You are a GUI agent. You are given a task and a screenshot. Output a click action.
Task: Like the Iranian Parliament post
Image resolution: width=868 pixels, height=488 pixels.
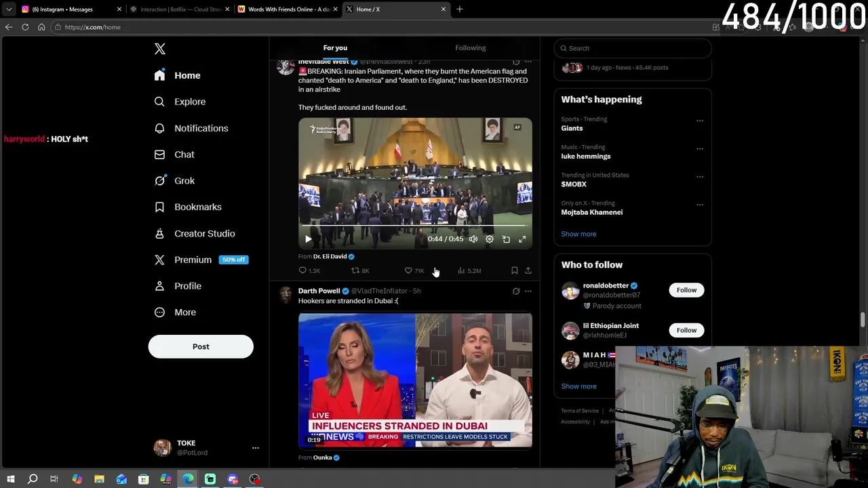pyautogui.click(x=414, y=270)
